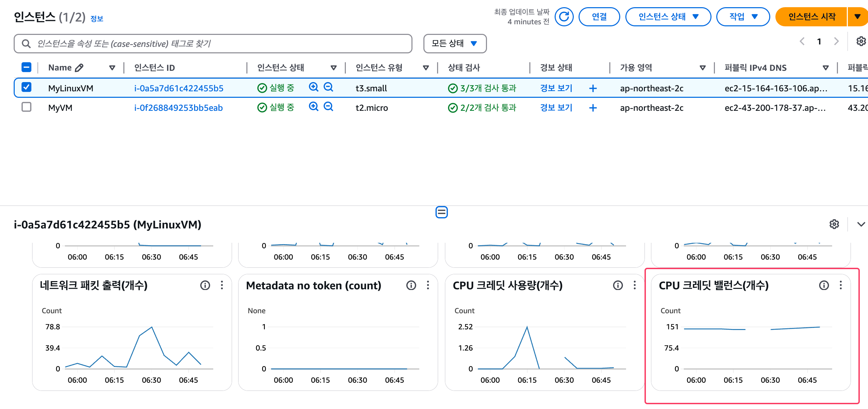
Task: Click the 연결 connect button
Action: [x=599, y=17]
